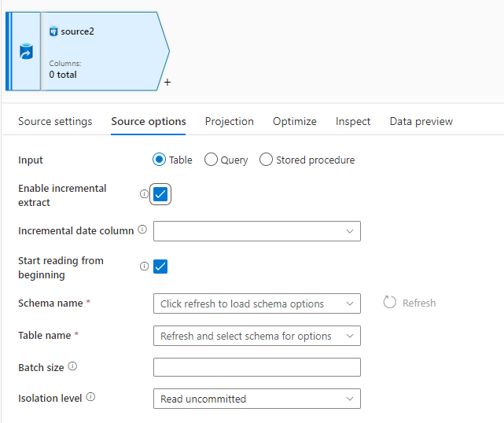Uncheck Start reading from beginning checkbox
The width and height of the screenshot is (504, 423).
[x=160, y=267]
